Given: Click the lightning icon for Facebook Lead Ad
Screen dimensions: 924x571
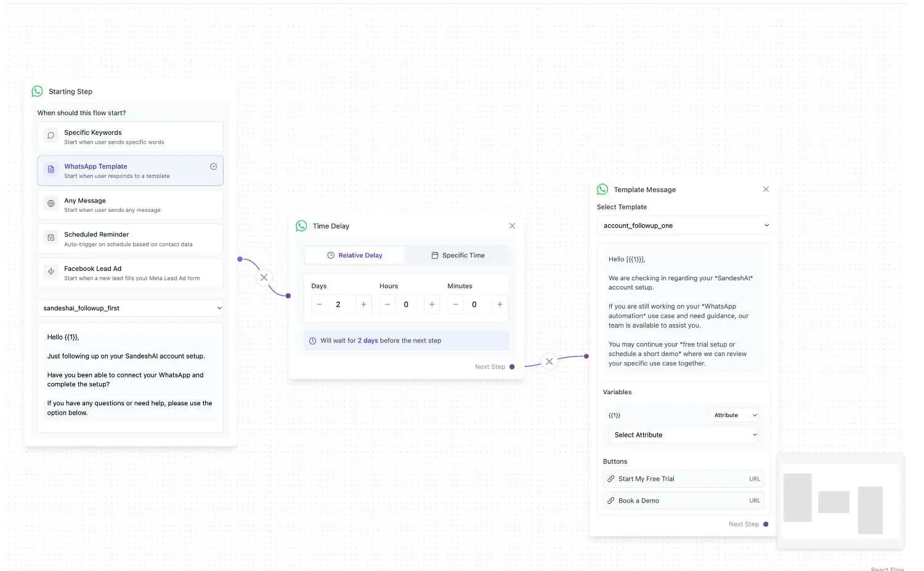Looking at the screenshot, I should (51, 272).
